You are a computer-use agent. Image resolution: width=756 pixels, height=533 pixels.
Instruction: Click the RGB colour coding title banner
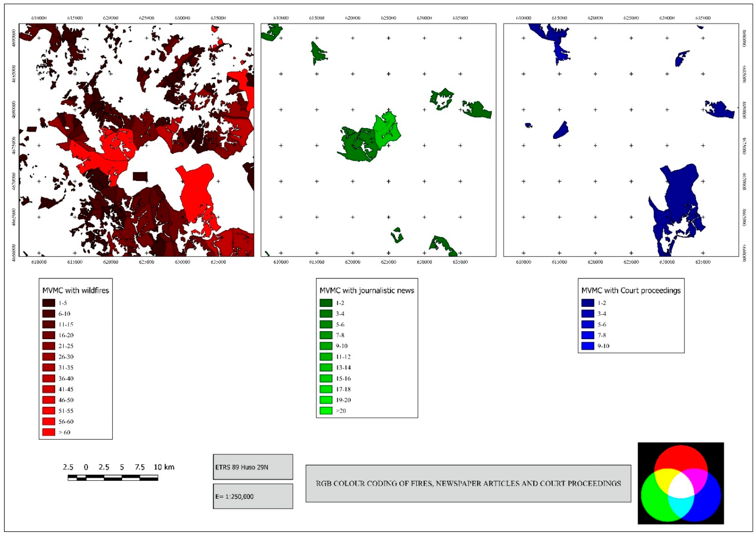[468, 484]
